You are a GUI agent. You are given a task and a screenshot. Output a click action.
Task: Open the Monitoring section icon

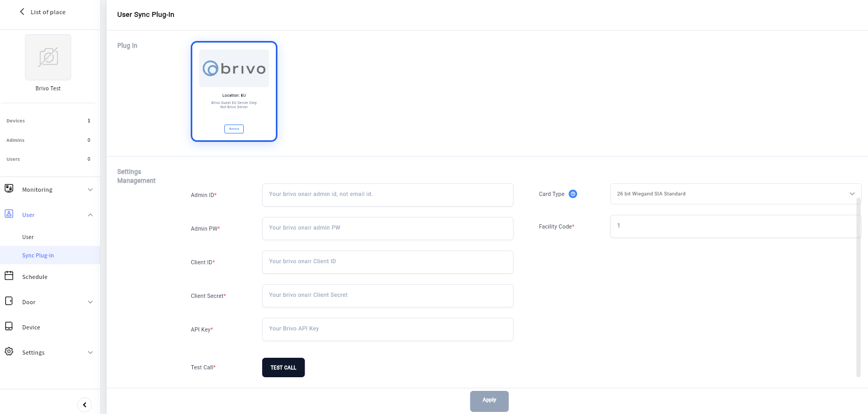(9, 188)
